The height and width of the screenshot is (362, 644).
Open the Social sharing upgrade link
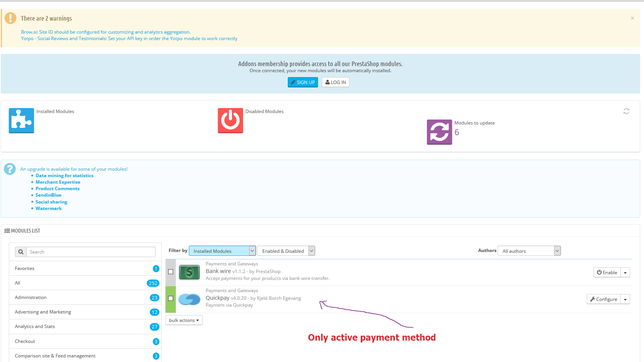52,202
